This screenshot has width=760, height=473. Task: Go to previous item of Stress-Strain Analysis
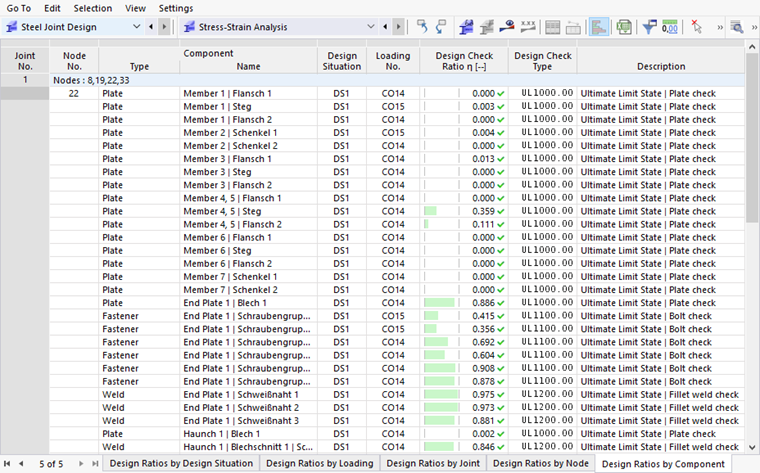pyautogui.click(x=385, y=27)
